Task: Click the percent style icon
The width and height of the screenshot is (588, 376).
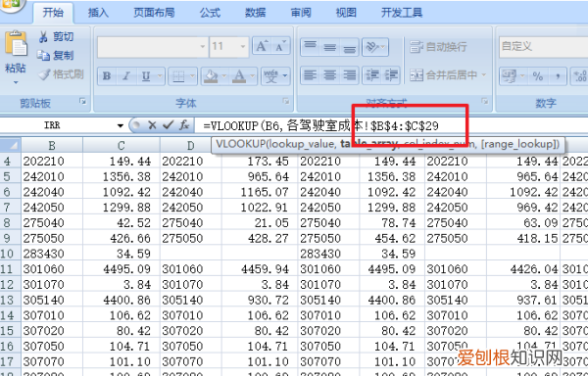Action: pos(538,76)
